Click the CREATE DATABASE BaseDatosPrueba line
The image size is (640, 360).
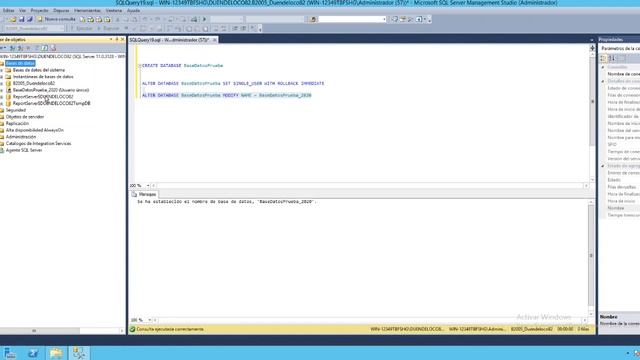[182, 66]
